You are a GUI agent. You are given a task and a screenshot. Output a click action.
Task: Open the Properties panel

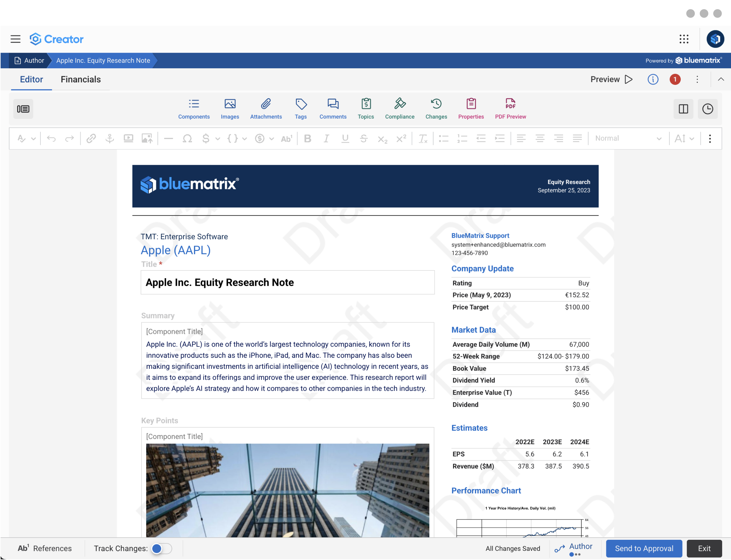click(x=471, y=109)
